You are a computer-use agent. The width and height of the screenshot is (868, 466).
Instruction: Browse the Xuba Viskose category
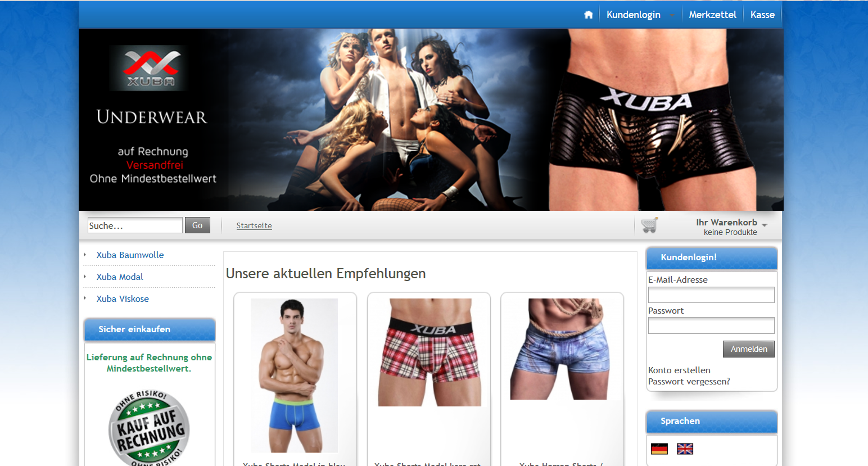(x=123, y=298)
